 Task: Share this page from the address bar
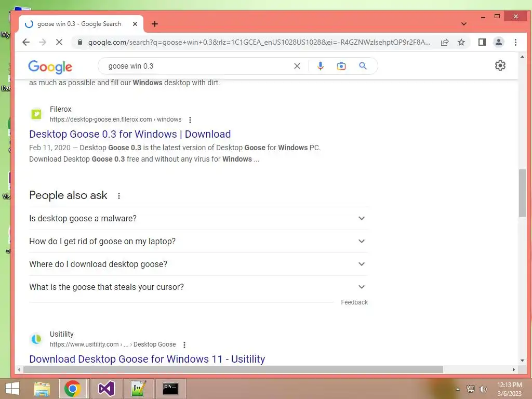445,42
